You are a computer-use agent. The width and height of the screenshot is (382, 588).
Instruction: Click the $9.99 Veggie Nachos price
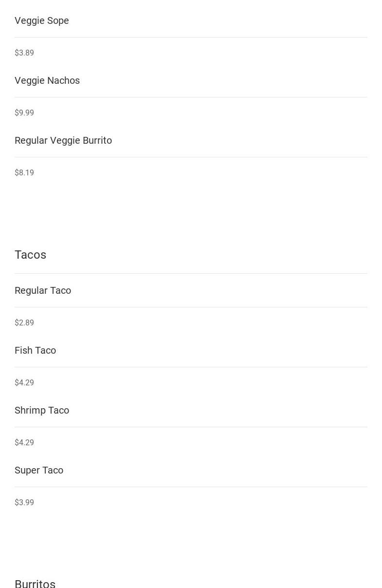[x=24, y=113]
